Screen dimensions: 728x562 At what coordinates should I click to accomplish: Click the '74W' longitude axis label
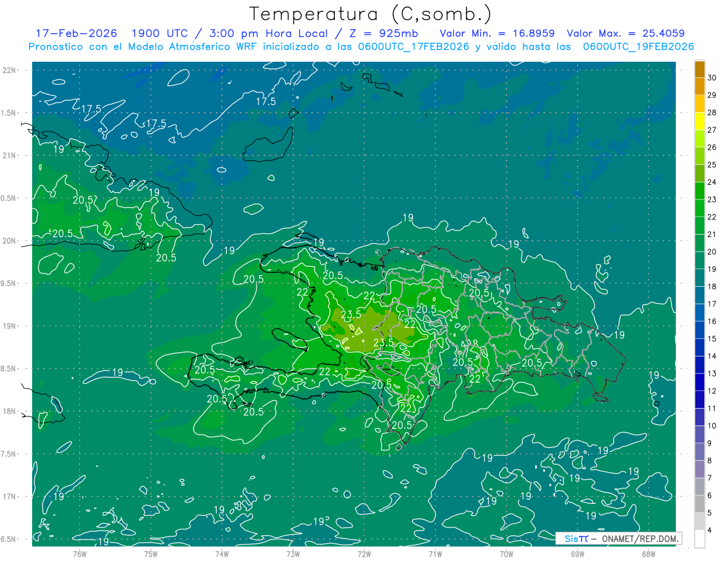pyautogui.click(x=222, y=554)
